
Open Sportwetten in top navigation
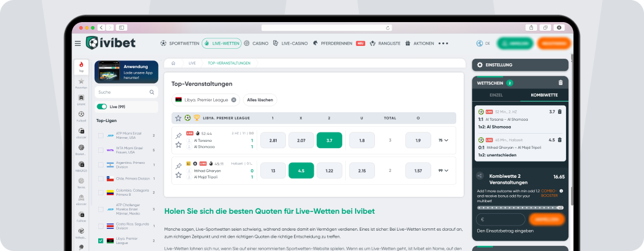tap(180, 44)
